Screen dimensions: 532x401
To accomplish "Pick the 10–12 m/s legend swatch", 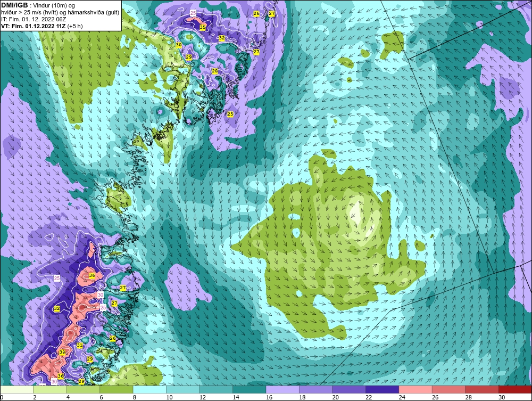I will [183, 389].
